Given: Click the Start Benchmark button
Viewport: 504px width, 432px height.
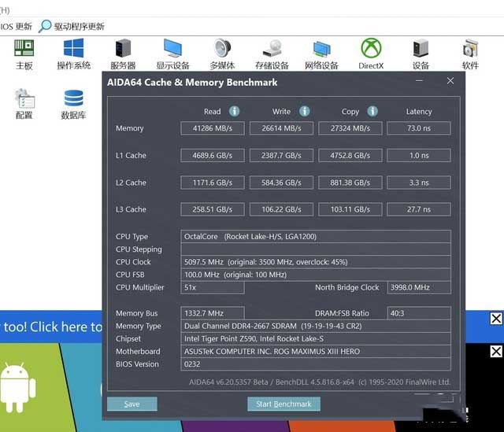Looking at the screenshot, I should point(283,404).
